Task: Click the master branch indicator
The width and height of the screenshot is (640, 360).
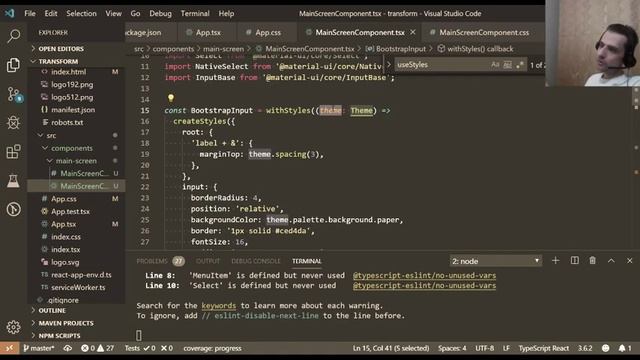Action: coord(39,348)
